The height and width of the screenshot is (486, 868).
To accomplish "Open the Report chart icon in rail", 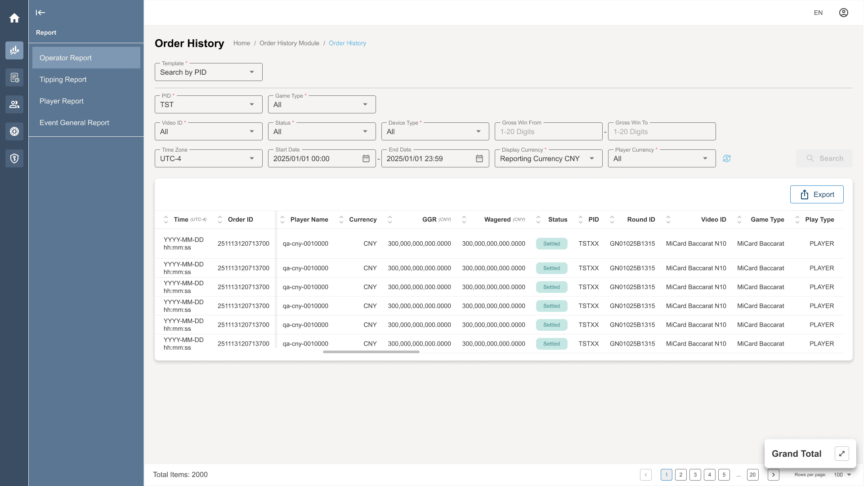I will pyautogui.click(x=14, y=50).
